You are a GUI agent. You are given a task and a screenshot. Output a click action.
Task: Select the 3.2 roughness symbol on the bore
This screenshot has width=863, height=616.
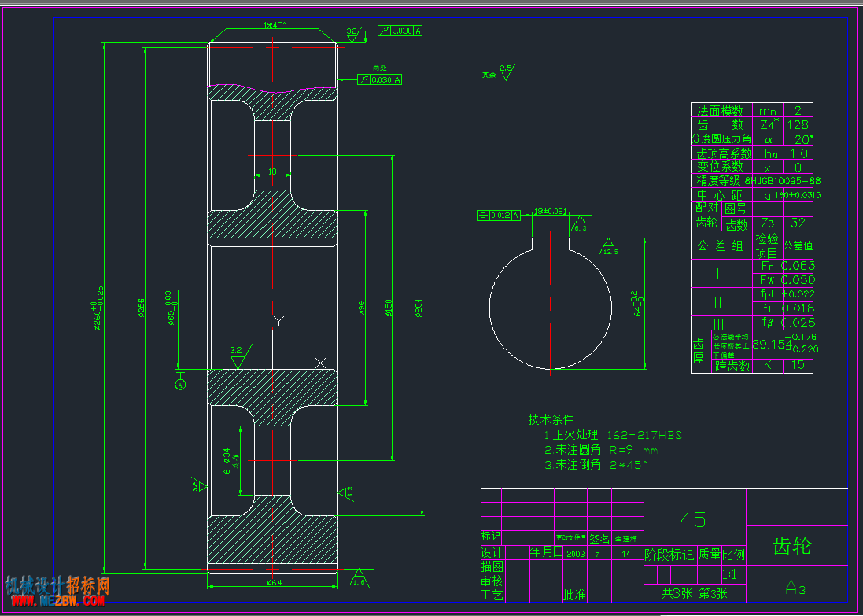point(240,356)
